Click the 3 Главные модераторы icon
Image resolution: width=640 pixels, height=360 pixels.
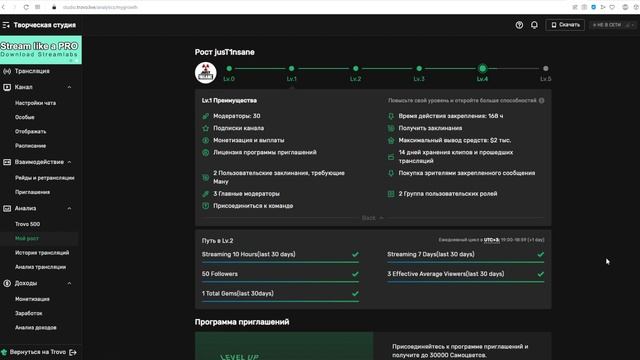tap(206, 194)
